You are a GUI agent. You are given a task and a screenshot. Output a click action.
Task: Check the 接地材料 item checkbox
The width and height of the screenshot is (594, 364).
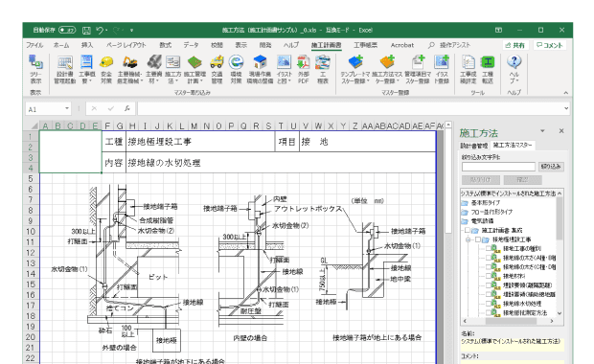tap(489, 276)
